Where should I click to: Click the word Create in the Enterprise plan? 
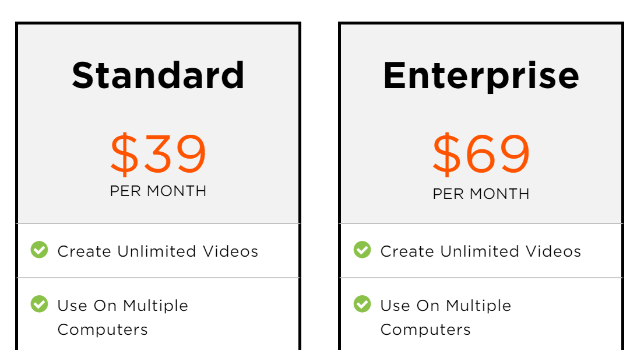pyautogui.click(x=407, y=251)
